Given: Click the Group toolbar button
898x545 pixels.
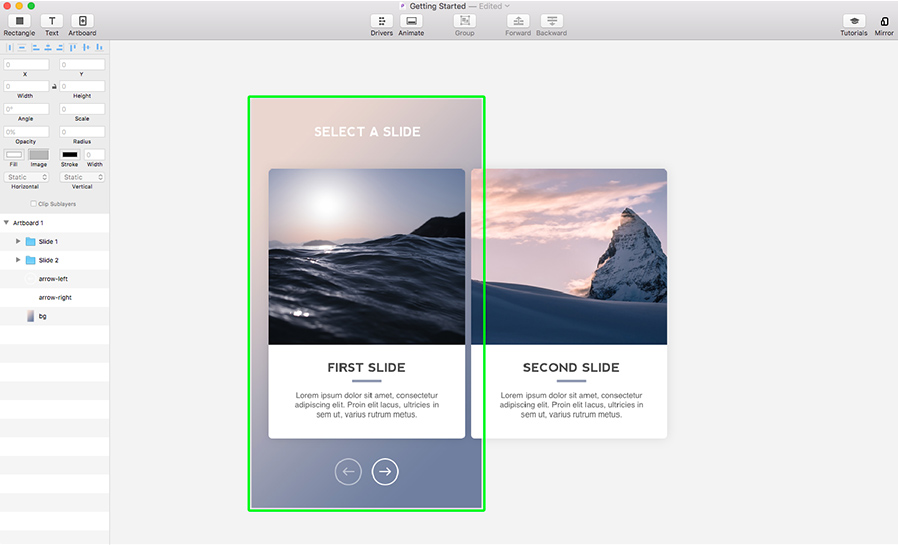Looking at the screenshot, I should (464, 21).
